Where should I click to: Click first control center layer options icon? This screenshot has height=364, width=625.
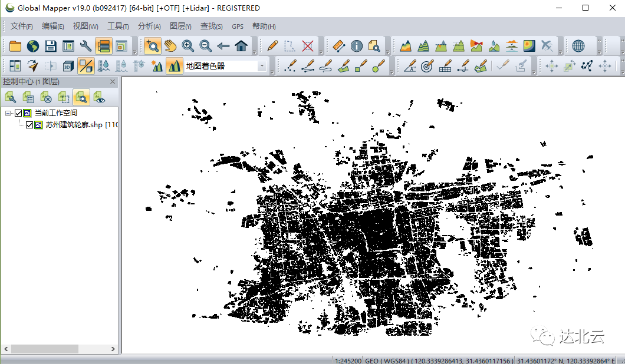coord(11,98)
